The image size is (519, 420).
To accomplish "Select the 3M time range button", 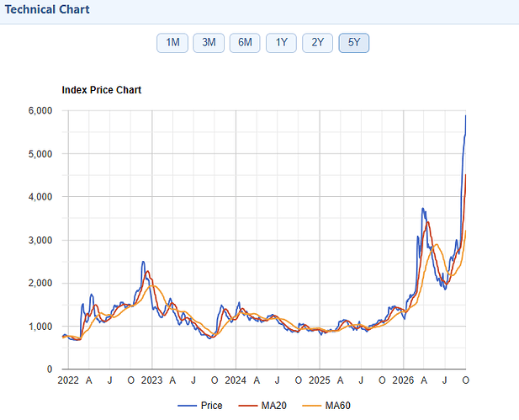I will tap(209, 43).
